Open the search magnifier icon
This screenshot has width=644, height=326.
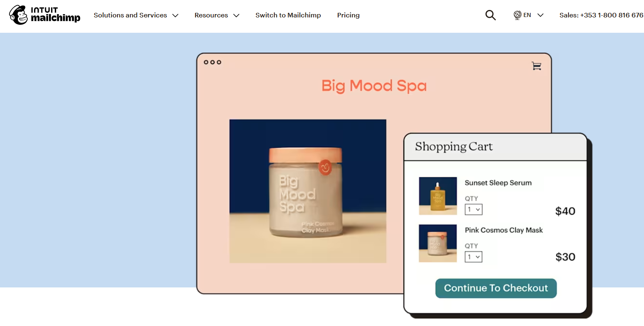tap(490, 15)
